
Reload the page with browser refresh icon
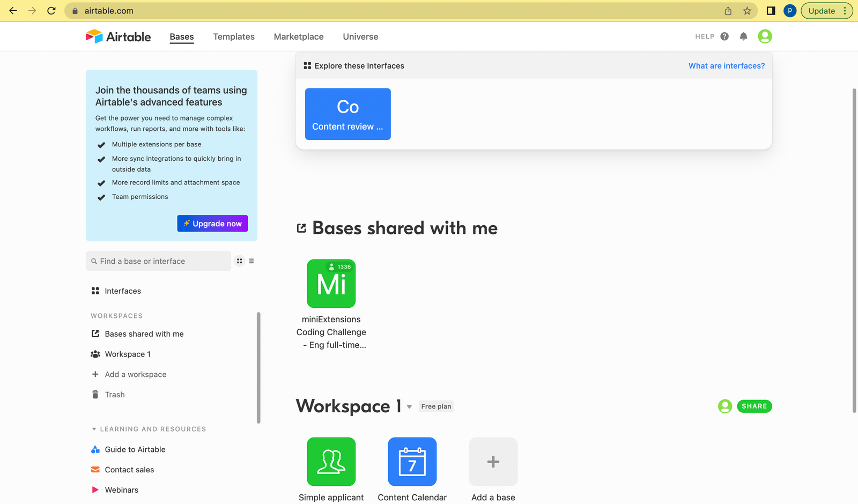point(51,11)
